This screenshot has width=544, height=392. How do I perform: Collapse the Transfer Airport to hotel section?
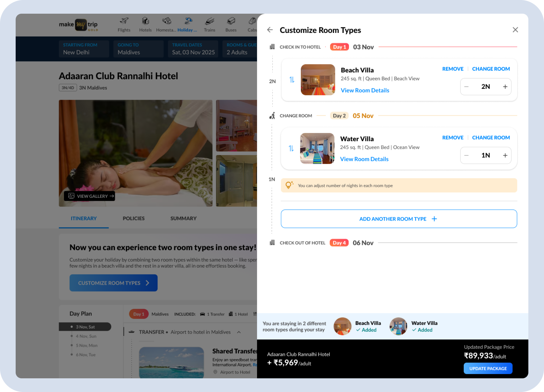pyautogui.click(x=239, y=332)
